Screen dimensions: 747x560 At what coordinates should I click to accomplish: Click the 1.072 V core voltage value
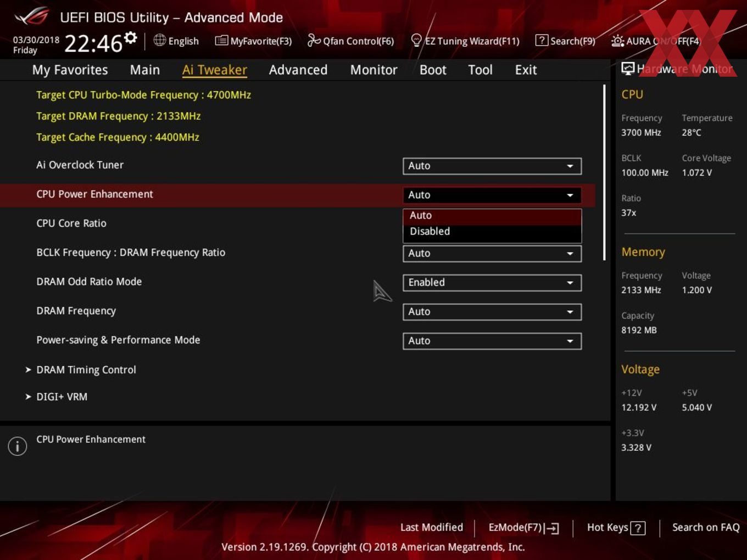[697, 172]
